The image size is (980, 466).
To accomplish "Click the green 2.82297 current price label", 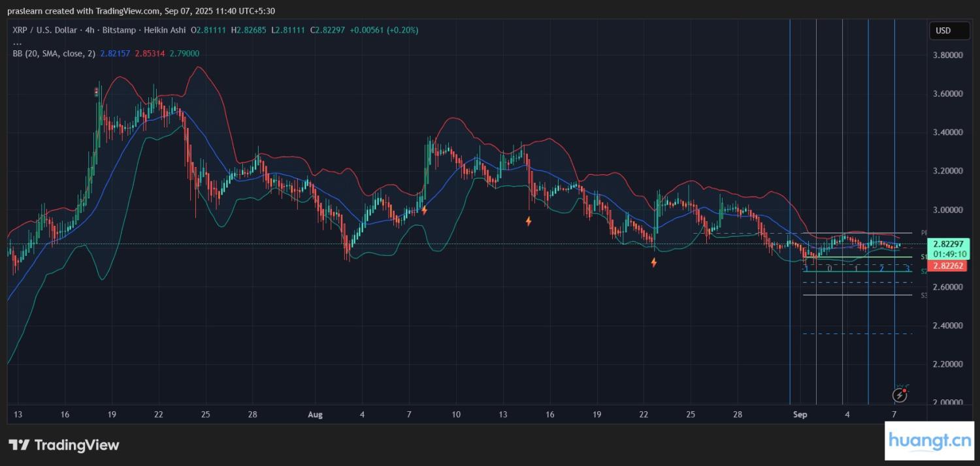I will (x=949, y=243).
